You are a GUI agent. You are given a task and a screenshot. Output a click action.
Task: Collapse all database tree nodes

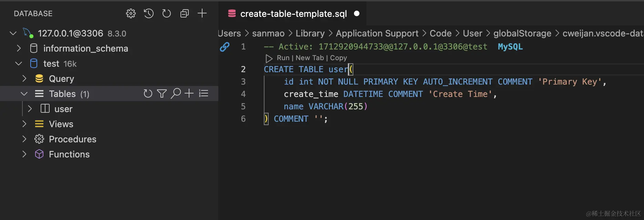(x=185, y=13)
